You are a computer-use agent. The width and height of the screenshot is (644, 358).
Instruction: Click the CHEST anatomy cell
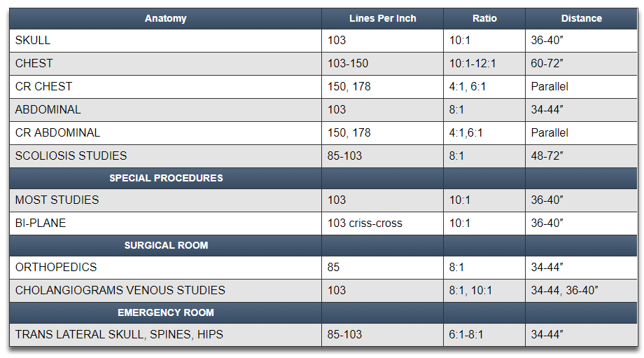point(34,63)
